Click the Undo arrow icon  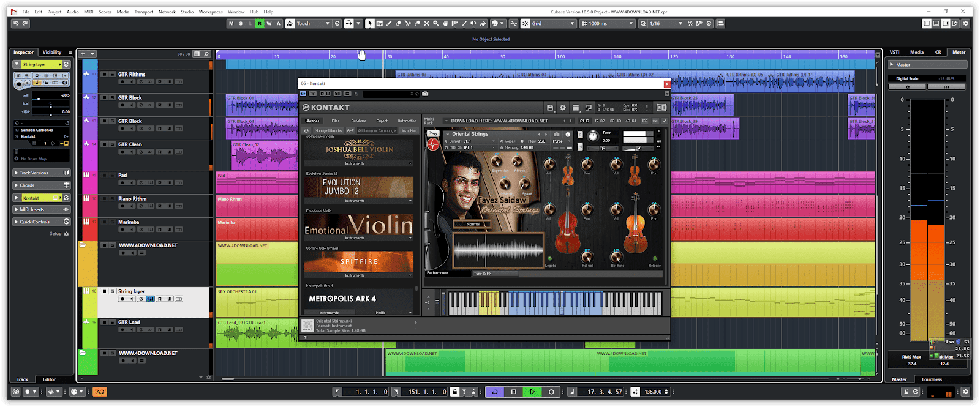[x=16, y=23]
